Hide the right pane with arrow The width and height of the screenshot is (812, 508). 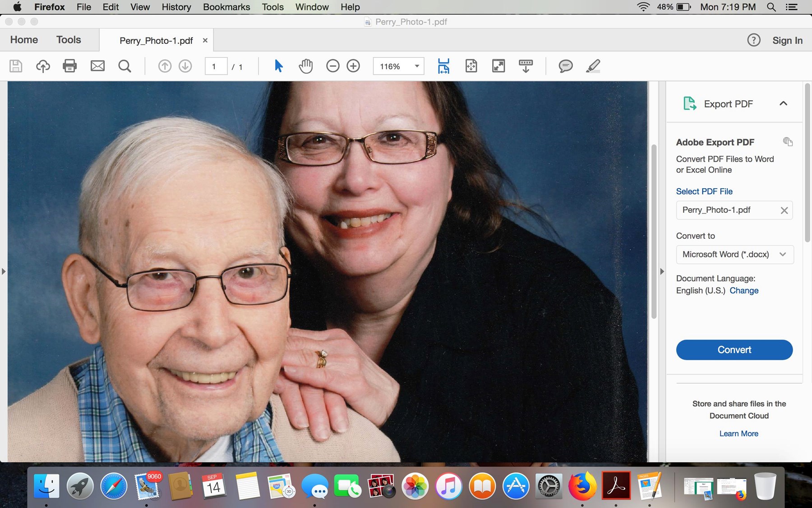(662, 271)
